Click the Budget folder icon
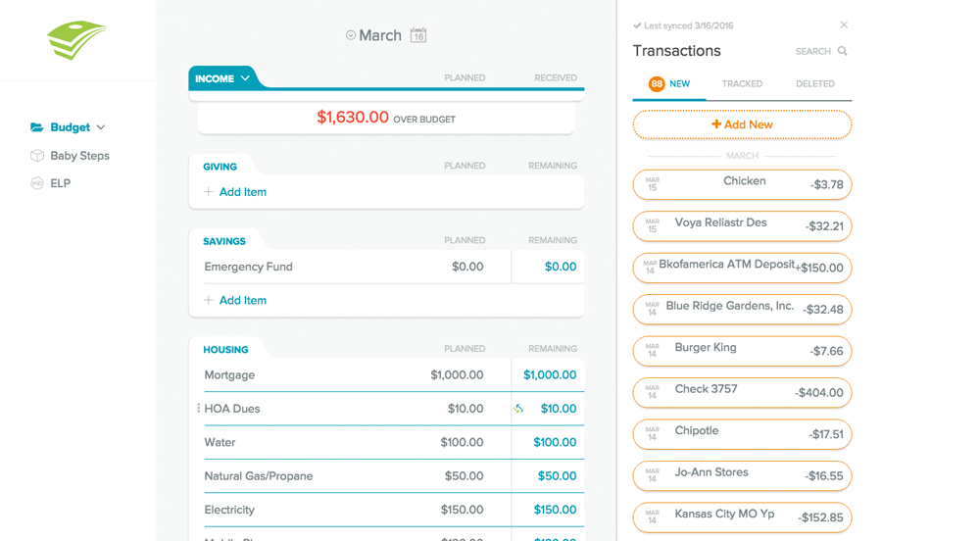Screen dimensions: 980x541 [37, 127]
